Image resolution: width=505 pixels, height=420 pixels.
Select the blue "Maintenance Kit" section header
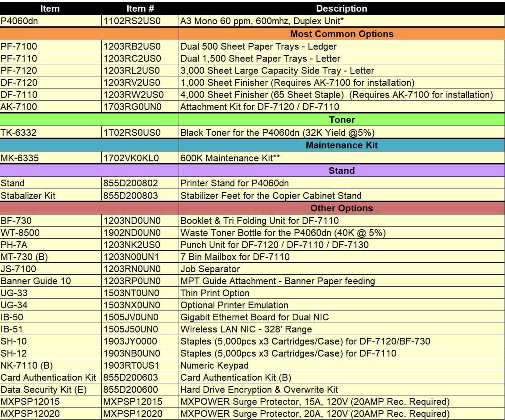pyautogui.click(x=342, y=145)
